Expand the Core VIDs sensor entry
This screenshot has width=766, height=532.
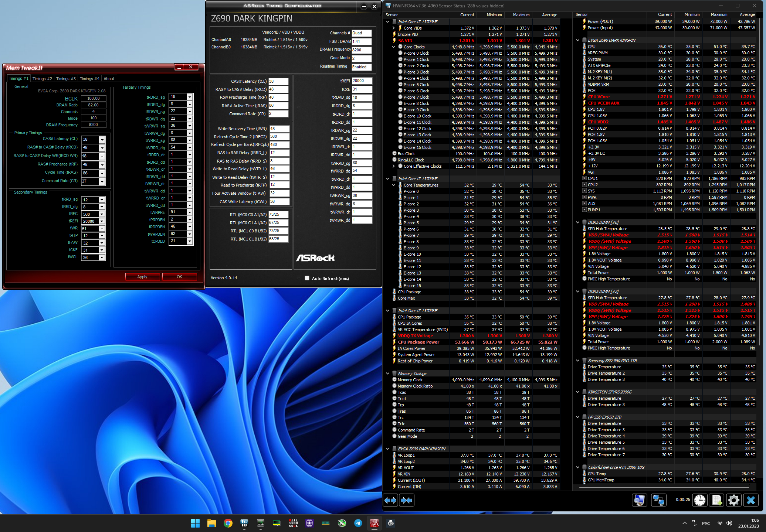pos(393,28)
